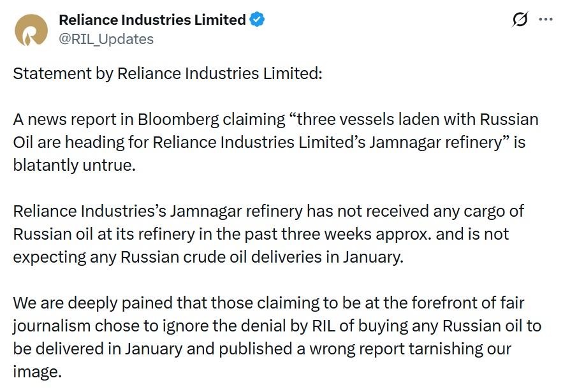Expand account details via the username
Image resolution: width=563 pixels, height=392 pixels.
click(x=106, y=39)
